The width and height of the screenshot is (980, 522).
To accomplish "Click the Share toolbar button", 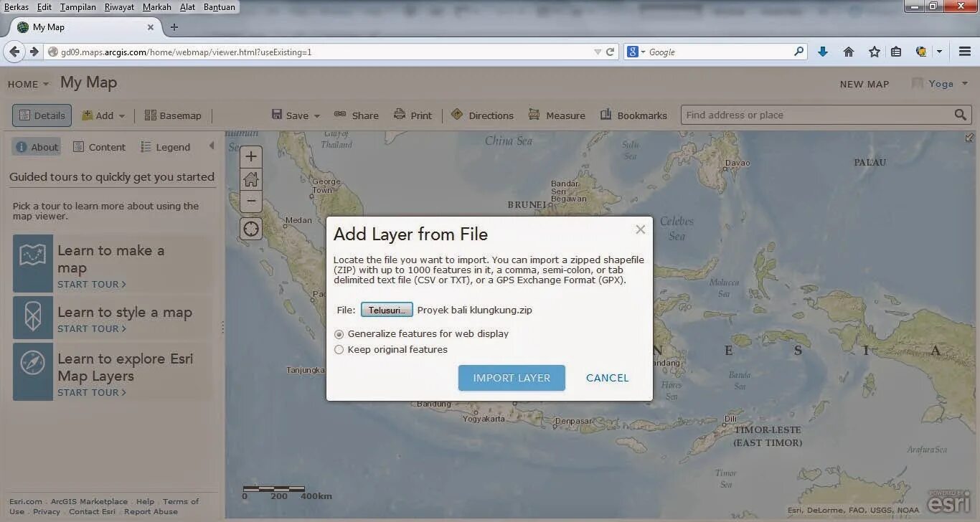I will tap(356, 115).
